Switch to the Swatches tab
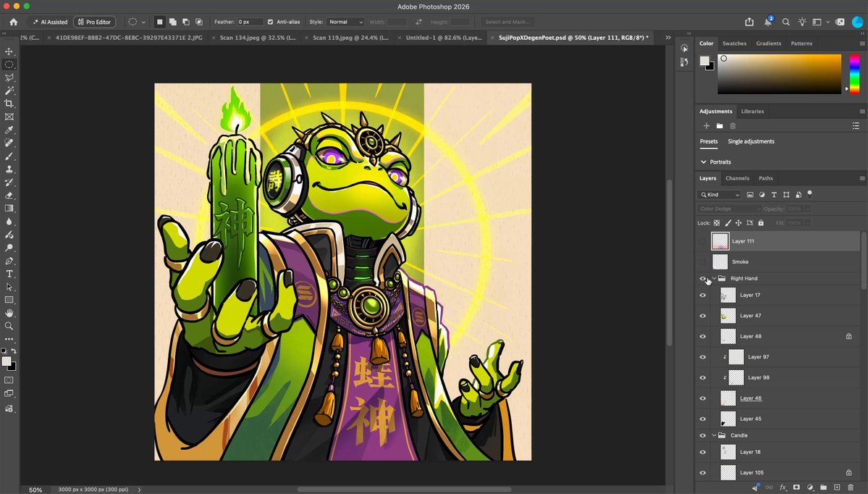The width and height of the screenshot is (868, 494). [735, 43]
